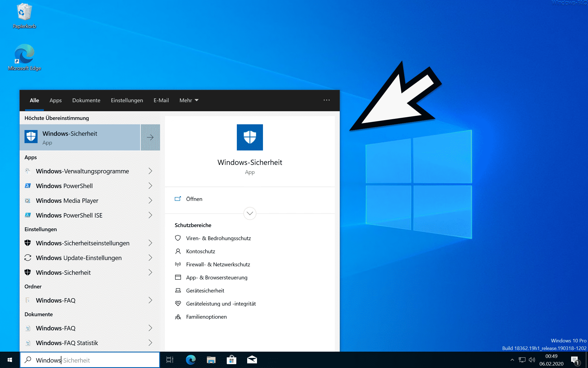Image resolution: width=588 pixels, height=368 pixels.
Task: Expand the Windows PowerShell ISE chevron
Action: click(x=150, y=215)
